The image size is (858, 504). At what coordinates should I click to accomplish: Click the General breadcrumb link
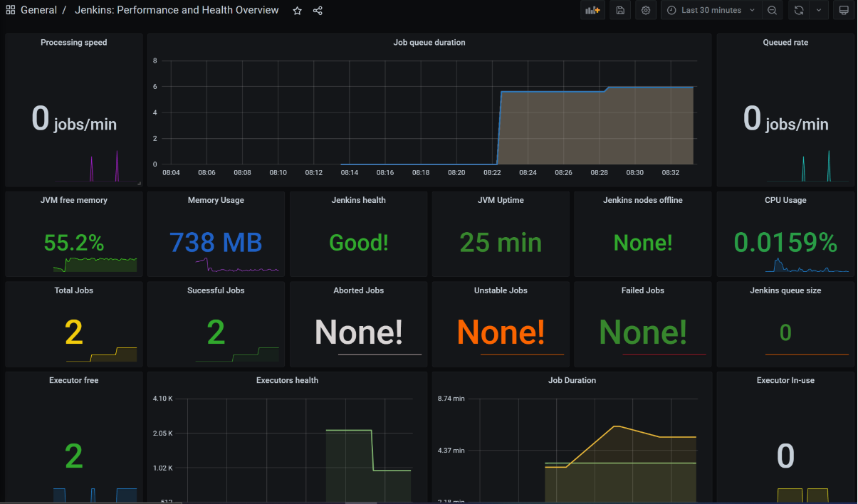(38, 9)
